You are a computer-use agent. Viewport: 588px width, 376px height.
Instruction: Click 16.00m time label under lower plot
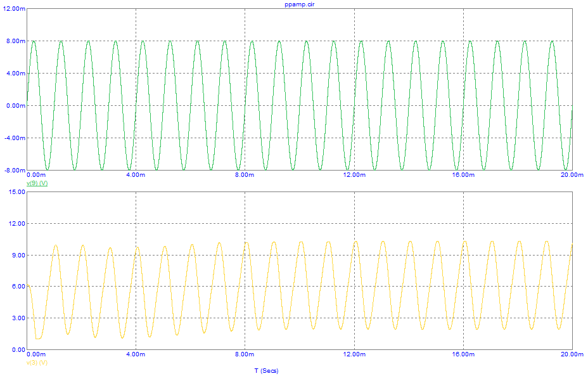click(x=463, y=354)
